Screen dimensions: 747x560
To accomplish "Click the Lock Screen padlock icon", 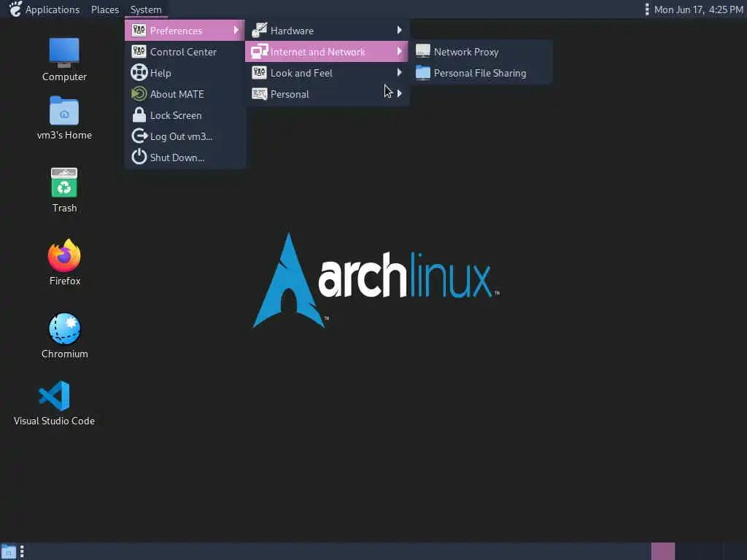I will (139, 114).
